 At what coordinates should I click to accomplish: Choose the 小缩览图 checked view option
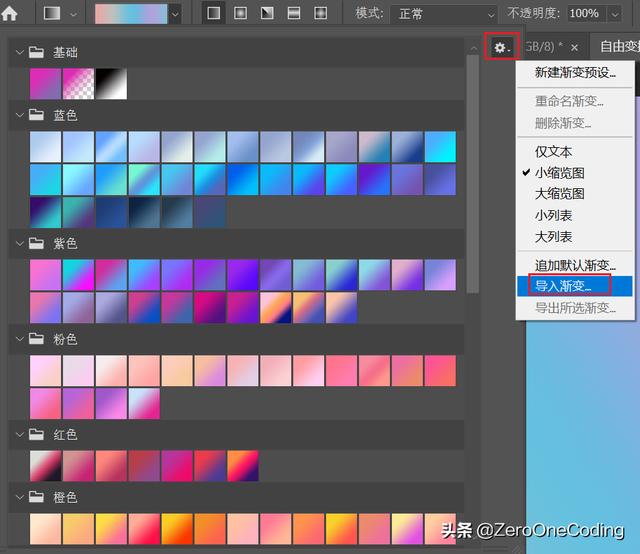point(559,172)
